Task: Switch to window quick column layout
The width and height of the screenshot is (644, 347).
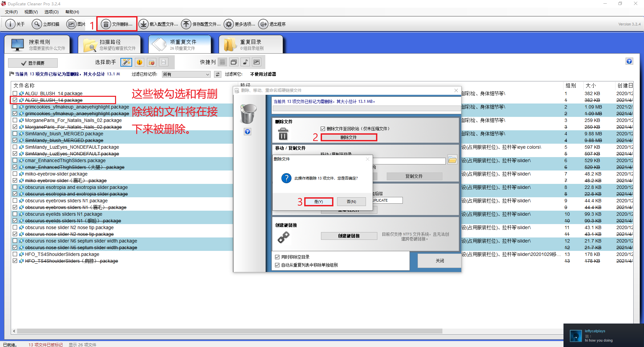Action: [x=234, y=62]
